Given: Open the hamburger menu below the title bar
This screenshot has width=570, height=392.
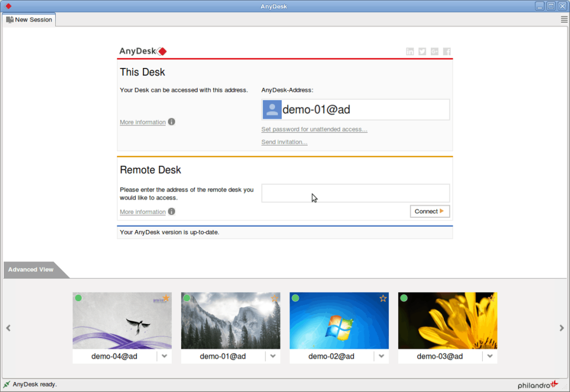Looking at the screenshot, I should (x=563, y=18).
